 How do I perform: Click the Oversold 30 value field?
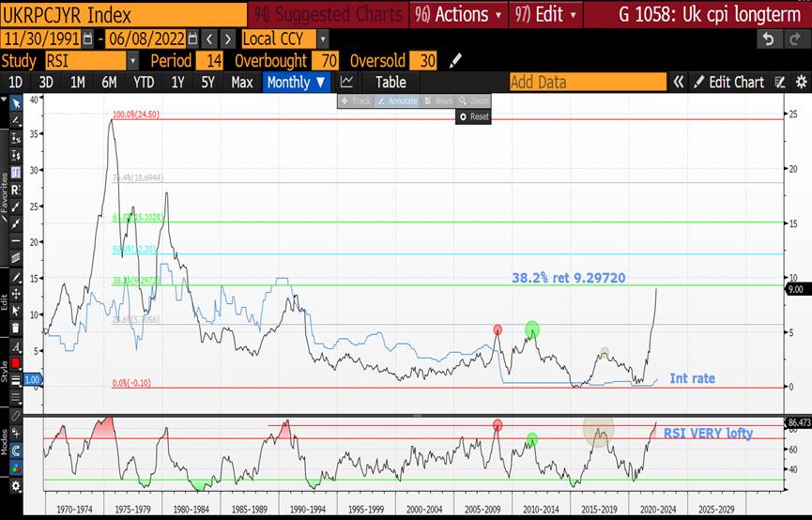(423, 61)
